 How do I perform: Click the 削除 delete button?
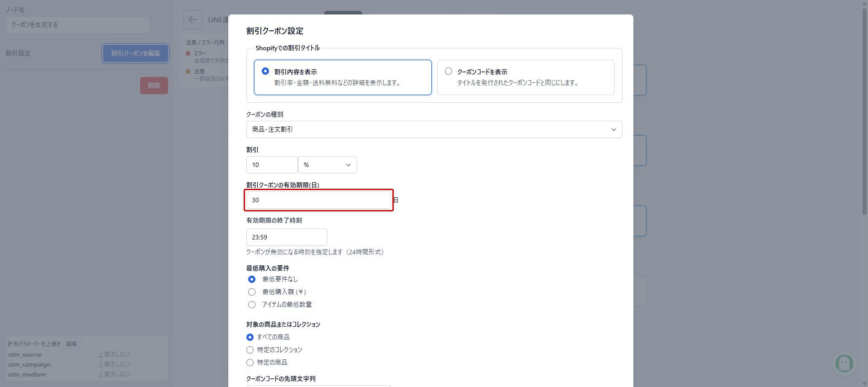point(154,86)
